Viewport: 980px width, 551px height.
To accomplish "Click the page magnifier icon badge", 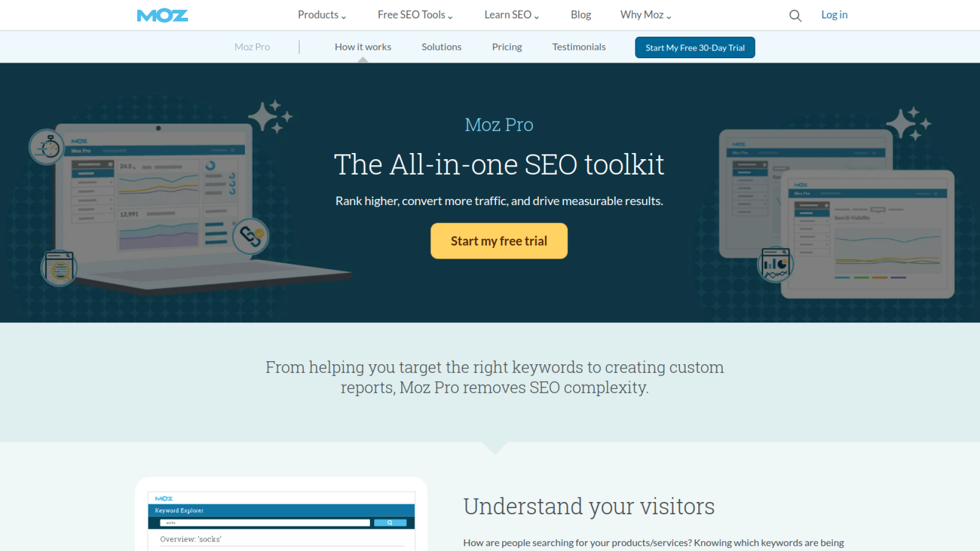I will pyautogui.click(x=59, y=267).
